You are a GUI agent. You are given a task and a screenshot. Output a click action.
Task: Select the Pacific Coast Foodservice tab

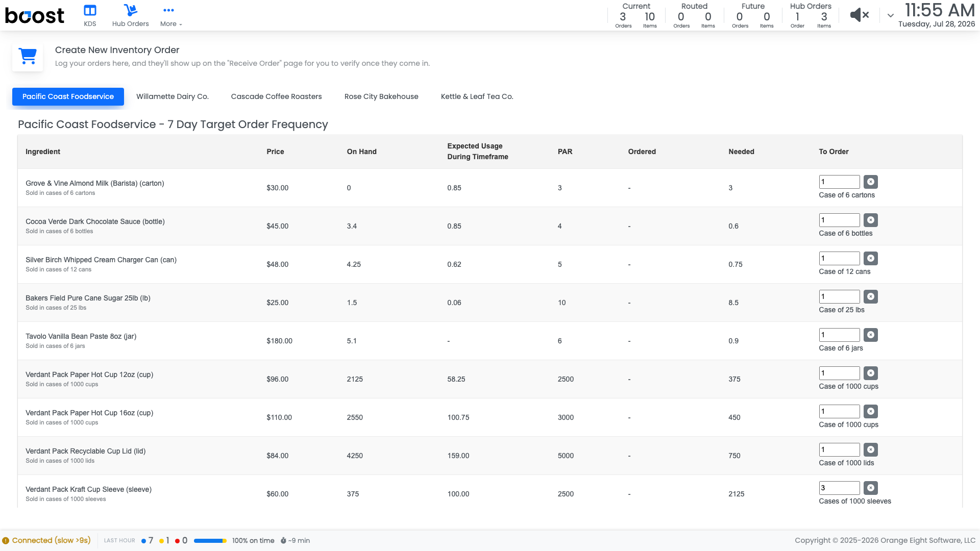coord(68,96)
